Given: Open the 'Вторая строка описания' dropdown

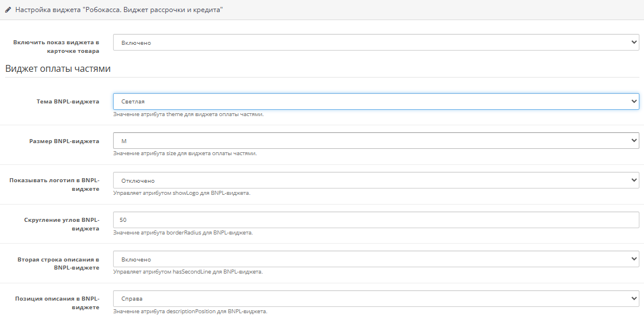Looking at the screenshot, I should tap(376, 259).
